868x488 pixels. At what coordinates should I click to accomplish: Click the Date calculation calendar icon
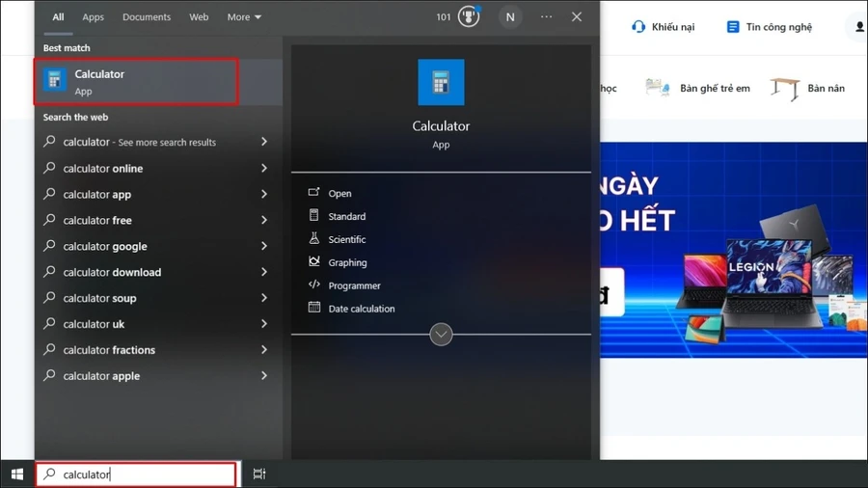click(x=313, y=308)
